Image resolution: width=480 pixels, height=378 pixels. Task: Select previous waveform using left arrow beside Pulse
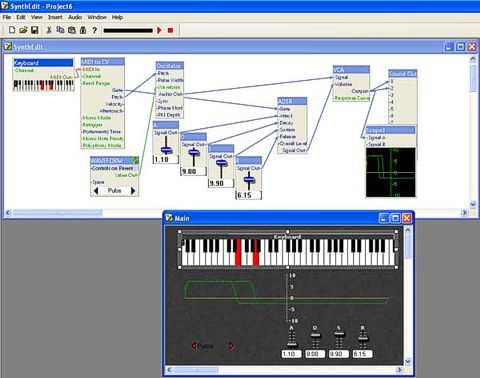[x=96, y=191]
